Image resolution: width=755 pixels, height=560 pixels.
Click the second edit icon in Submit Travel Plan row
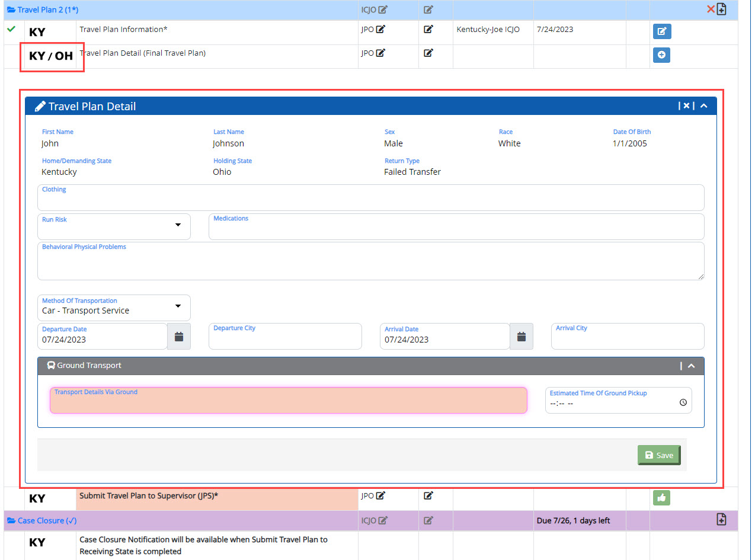(428, 495)
